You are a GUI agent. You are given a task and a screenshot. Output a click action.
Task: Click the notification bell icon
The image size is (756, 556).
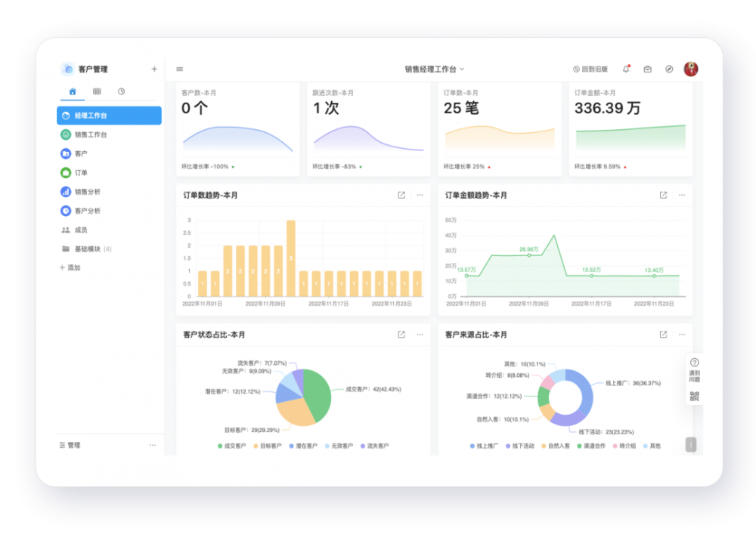pos(626,69)
